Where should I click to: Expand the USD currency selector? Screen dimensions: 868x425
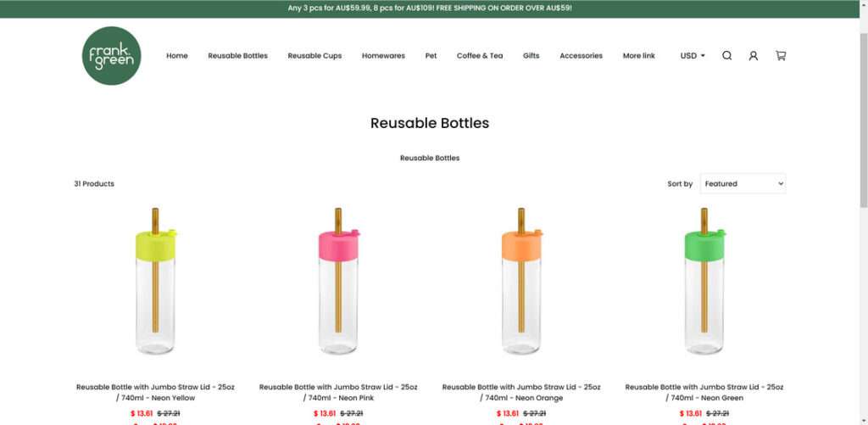(693, 55)
